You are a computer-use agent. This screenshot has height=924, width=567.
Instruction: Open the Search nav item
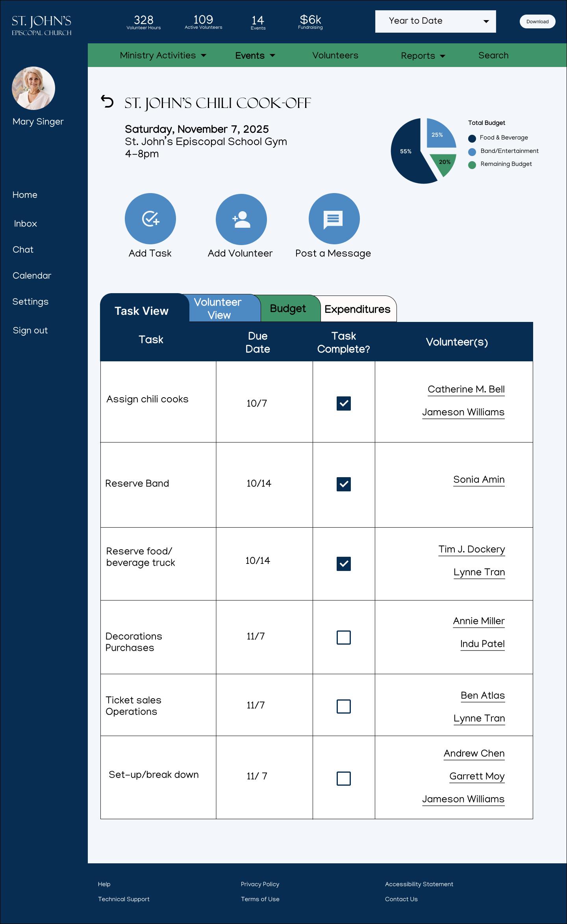click(493, 56)
